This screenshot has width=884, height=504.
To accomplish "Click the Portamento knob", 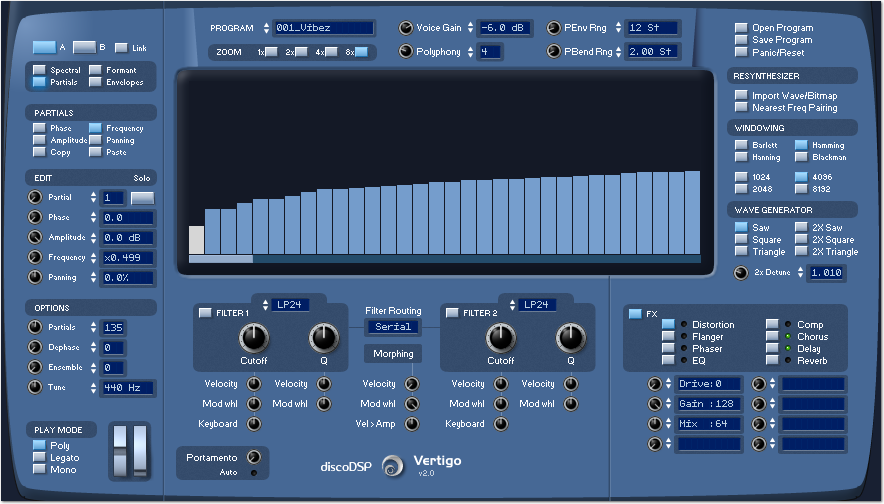I will 253,457.
